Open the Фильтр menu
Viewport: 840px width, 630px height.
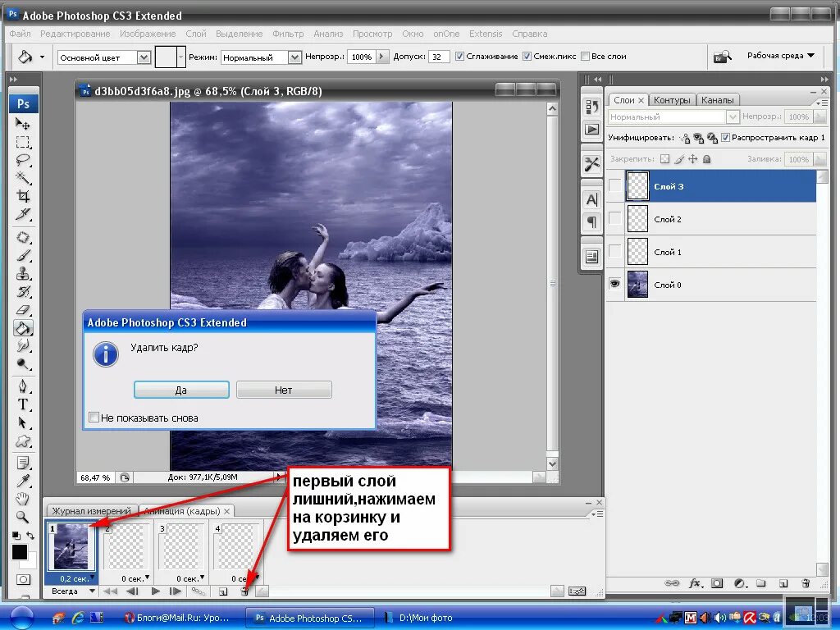tap(288, 34)
